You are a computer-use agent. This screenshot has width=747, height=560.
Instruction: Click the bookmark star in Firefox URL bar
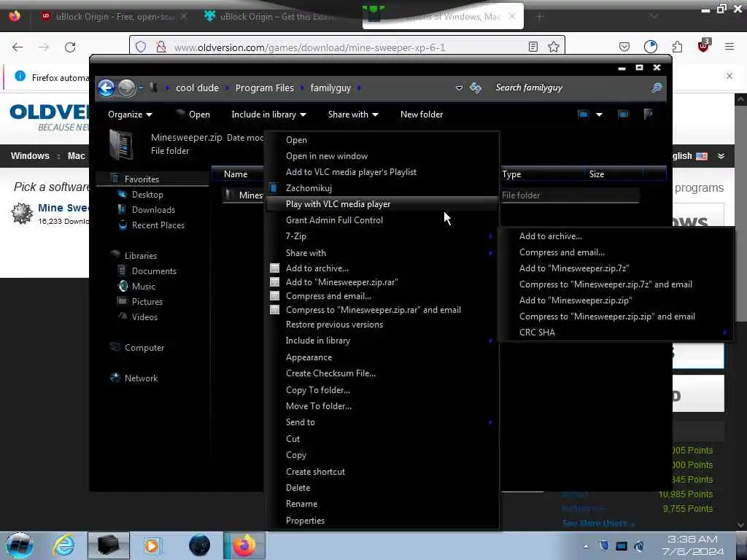click(x=553, y=47)
